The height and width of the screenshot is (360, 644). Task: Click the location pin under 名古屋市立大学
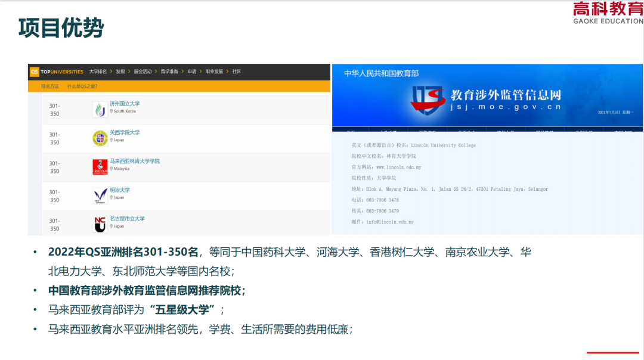[x=112, y=226]
